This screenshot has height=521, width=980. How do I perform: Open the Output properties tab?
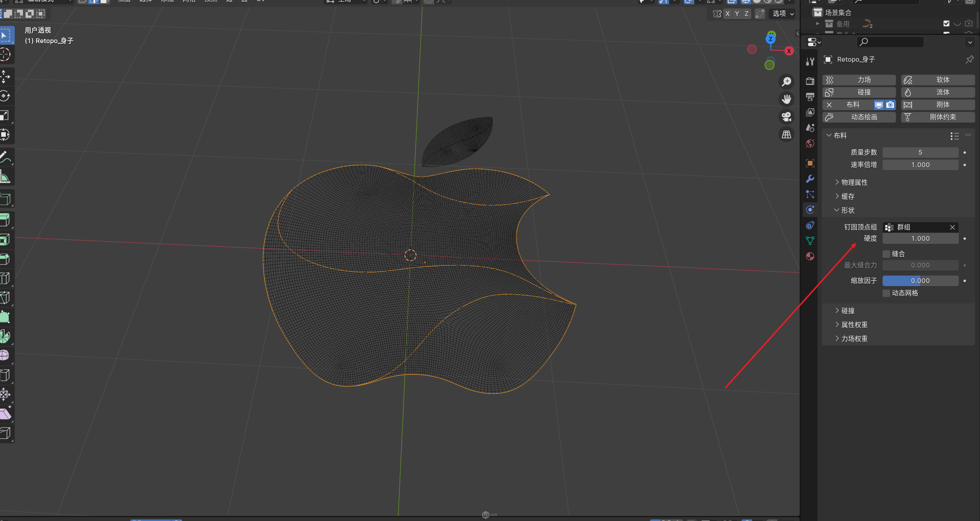coord(810,97)
